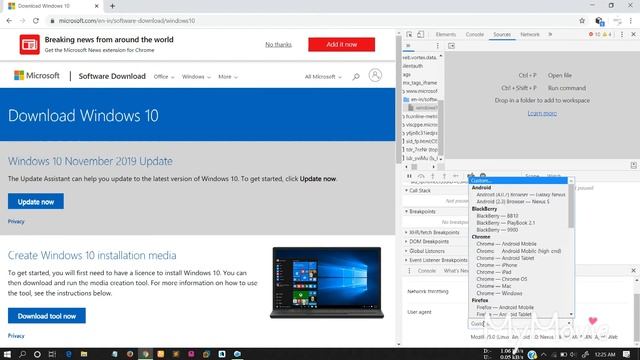Viewport: 640px width, 360px height.
Task: Click the Microsoft site search icon
Action: (356, 76)
